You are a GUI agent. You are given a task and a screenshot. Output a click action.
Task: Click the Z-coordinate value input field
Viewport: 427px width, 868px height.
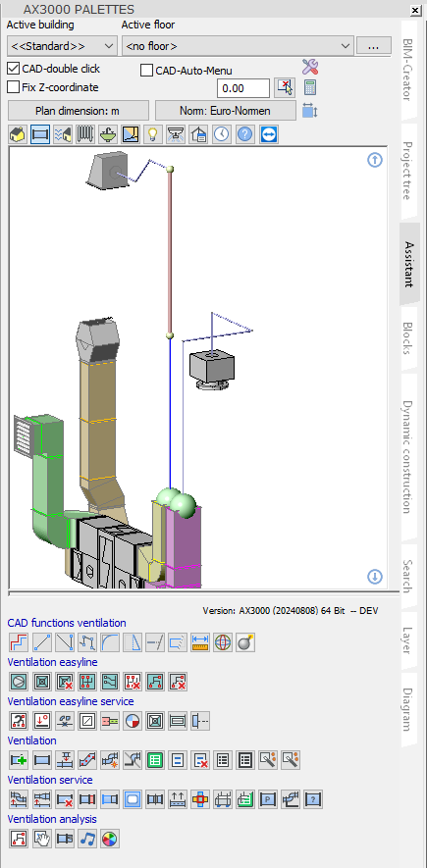point(243,88)
